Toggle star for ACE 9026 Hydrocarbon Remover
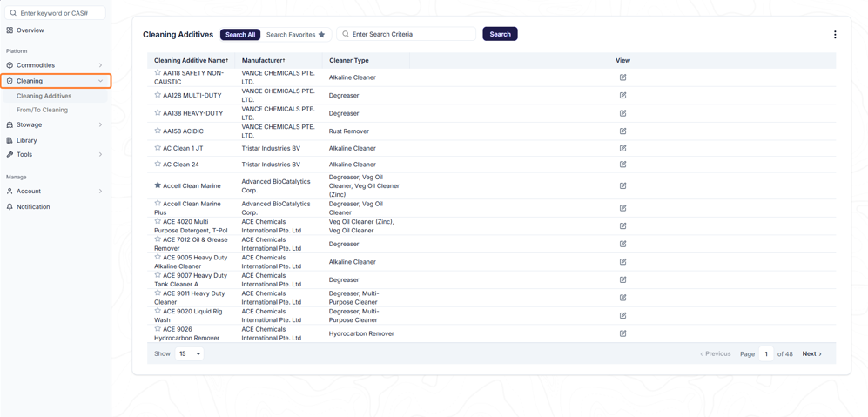Viewport: 868px width, 417px height. point(158,328)
